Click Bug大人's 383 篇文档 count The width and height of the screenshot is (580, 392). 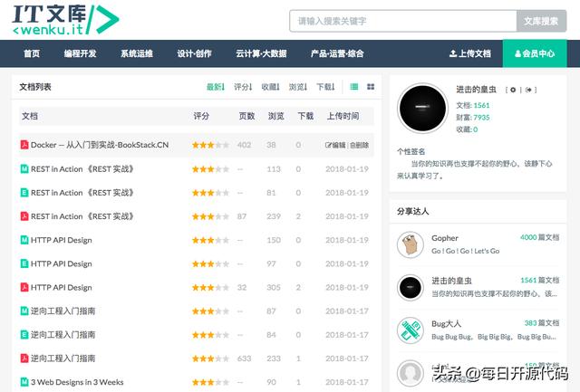(x=542, y=323)
